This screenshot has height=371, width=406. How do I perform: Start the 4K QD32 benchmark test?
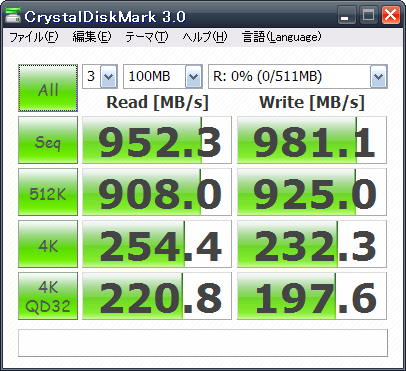tap(48, 296)
